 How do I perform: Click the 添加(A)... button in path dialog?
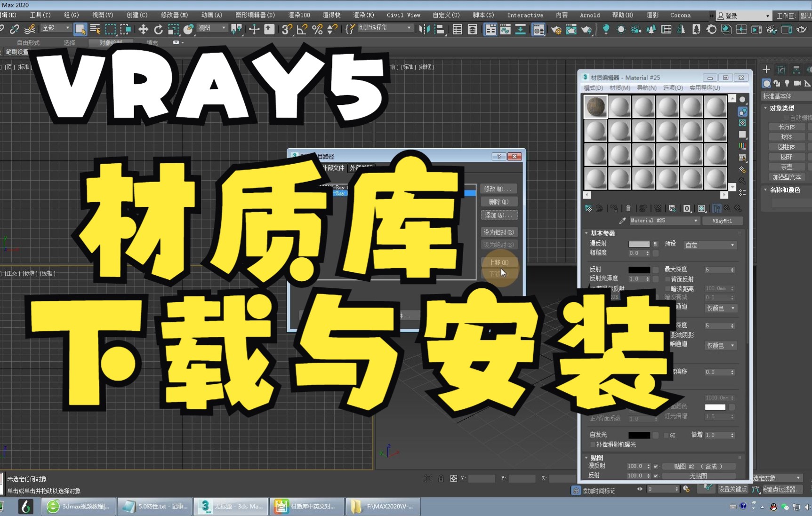click(x=499, y=215)
